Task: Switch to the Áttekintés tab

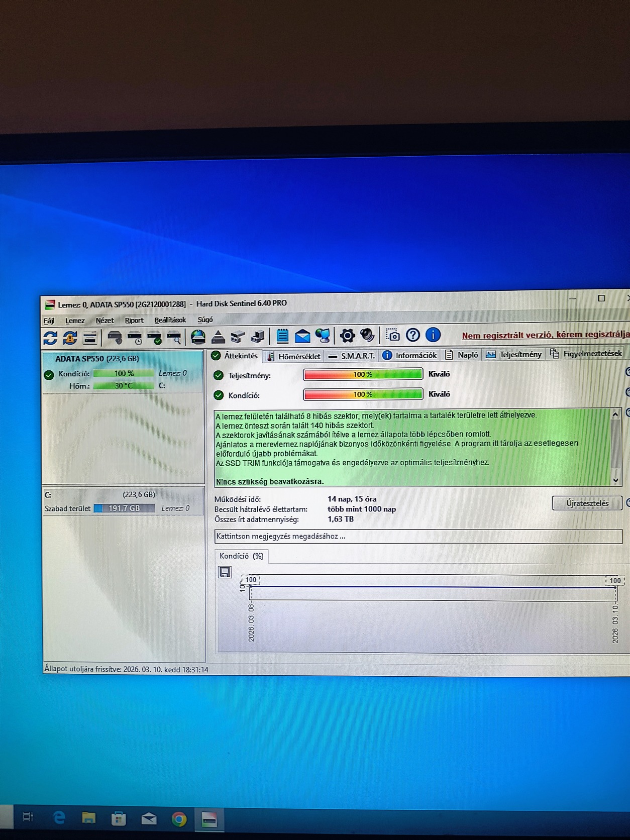Action: (x=235, y=356)
